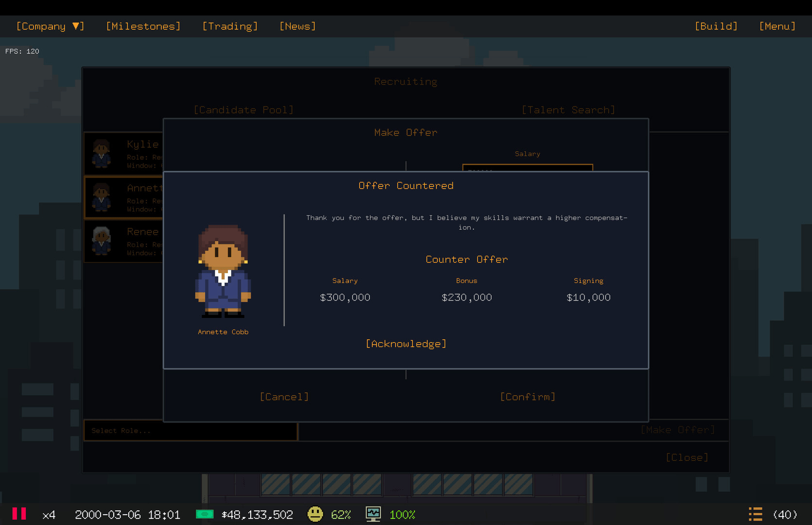
Task: Open the Trading menu
Action: [230, 26]
